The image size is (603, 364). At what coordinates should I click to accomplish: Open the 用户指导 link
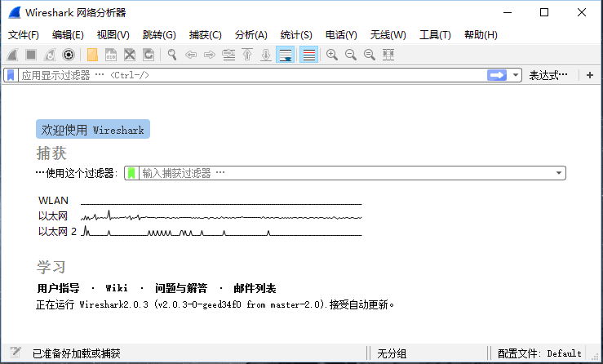[x=59, y=288]
